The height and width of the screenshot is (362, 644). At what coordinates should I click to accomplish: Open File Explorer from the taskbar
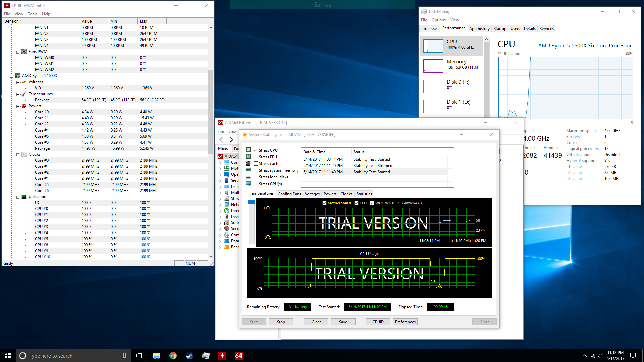pos(156,356)
